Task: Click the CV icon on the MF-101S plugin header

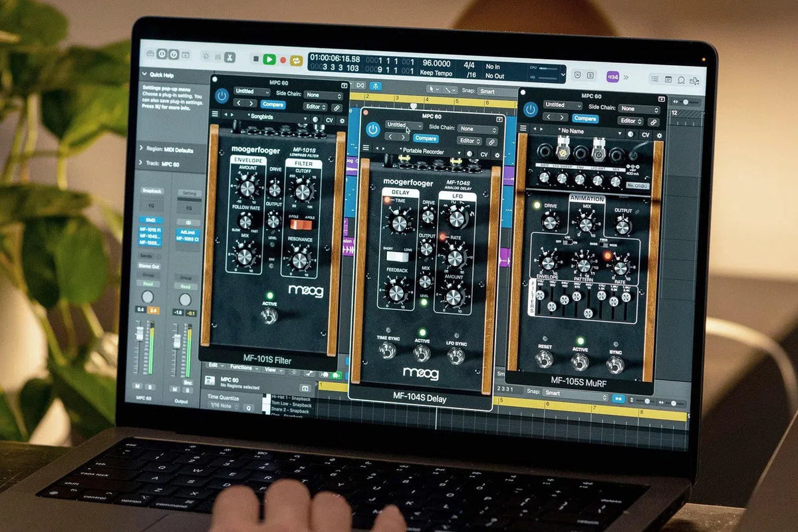Action: tap(331, 120)
